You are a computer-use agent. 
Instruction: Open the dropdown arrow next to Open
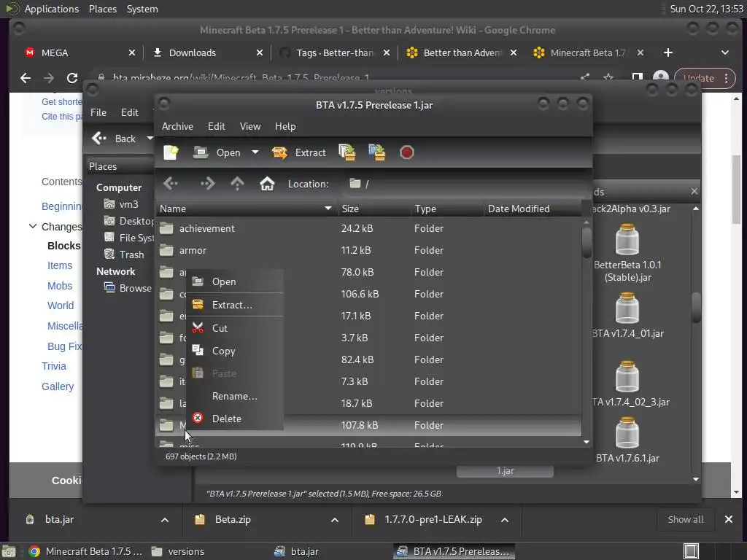(255, 152)
